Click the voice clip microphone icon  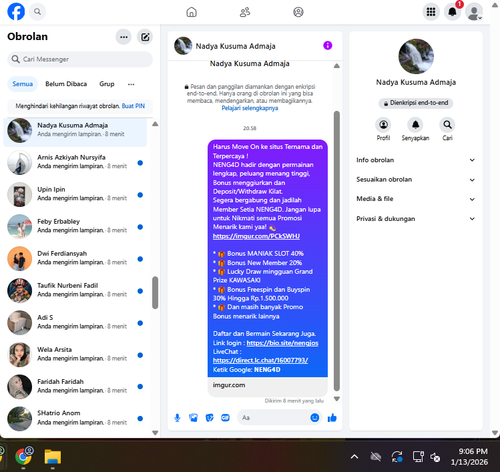coord(177,418)
